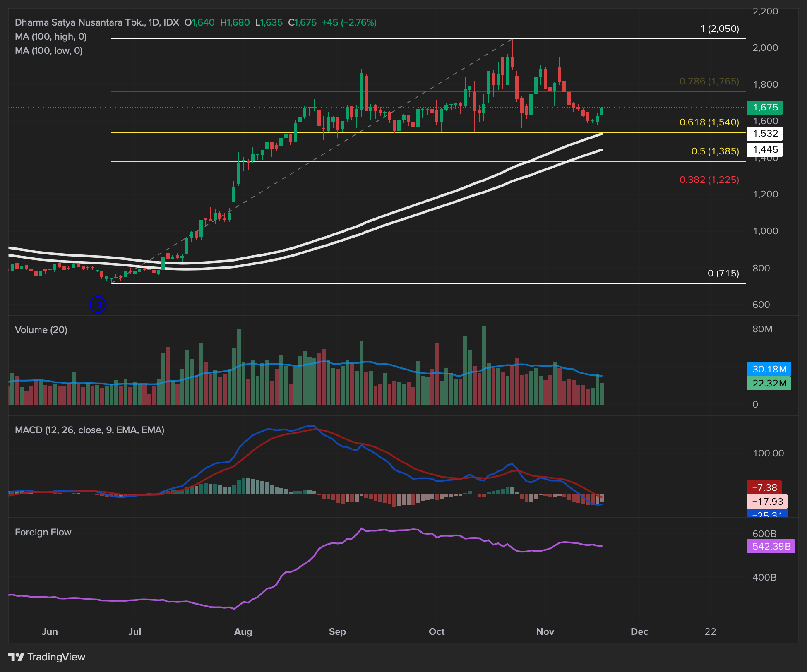Viewport: 807px width, 672px height.
Task: Click the TradingView logo
Action: [x=47, y=657]
